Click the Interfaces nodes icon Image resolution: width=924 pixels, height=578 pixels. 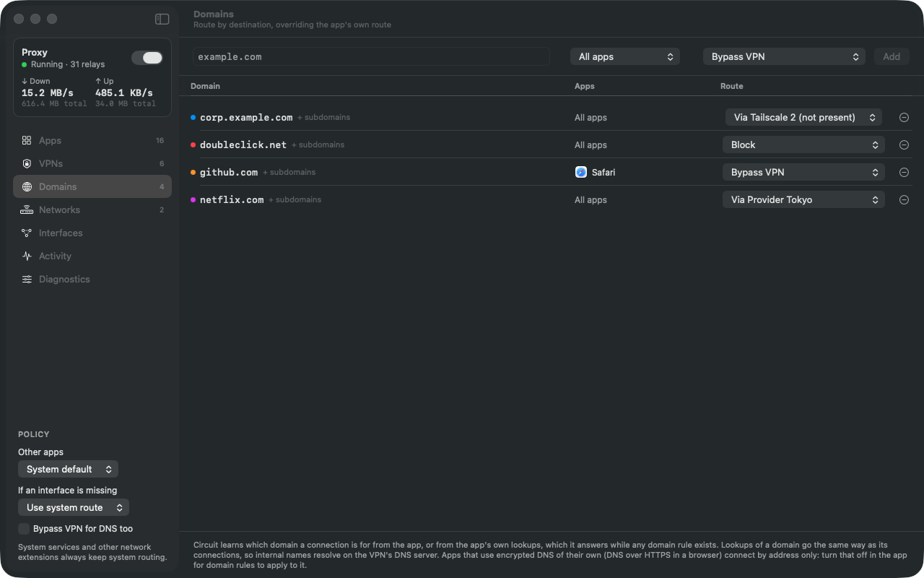pos(27,233)
